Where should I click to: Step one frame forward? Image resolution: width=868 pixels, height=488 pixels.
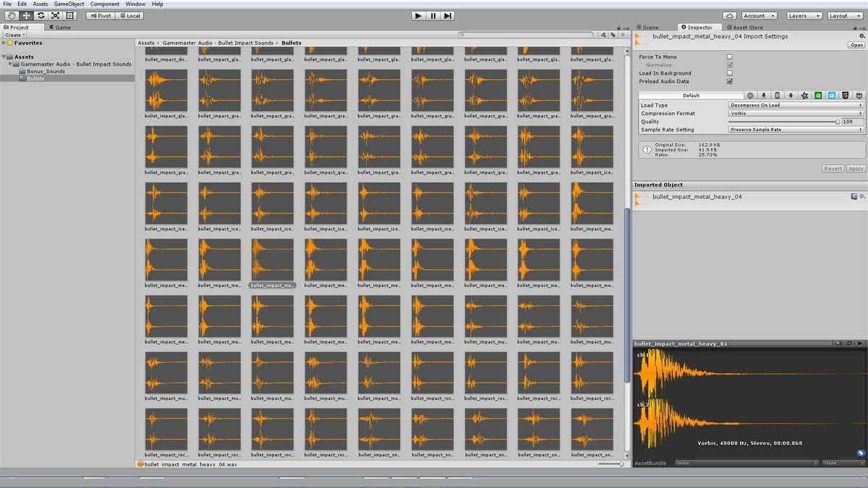(448, 15)
